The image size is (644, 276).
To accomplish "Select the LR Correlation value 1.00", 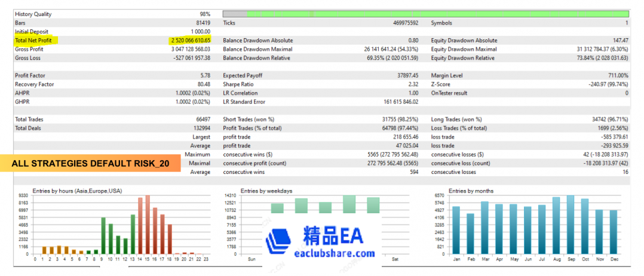I will [x=413, y=93].
